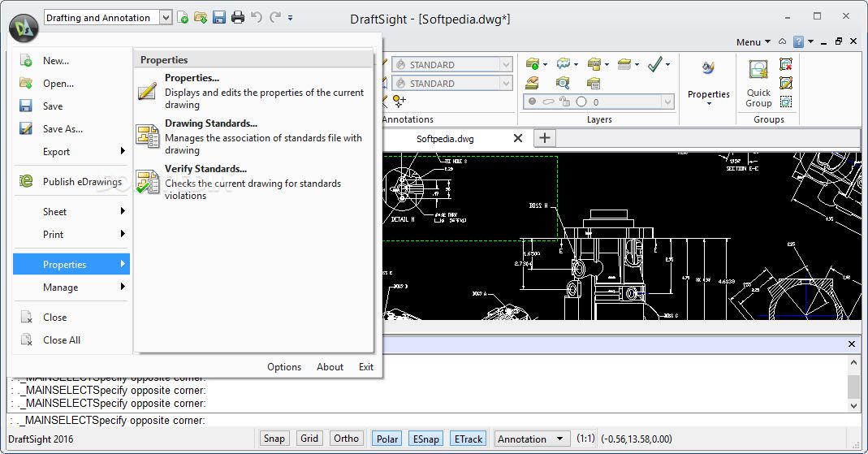Click the DraftSight application logo button

(24, 26)
